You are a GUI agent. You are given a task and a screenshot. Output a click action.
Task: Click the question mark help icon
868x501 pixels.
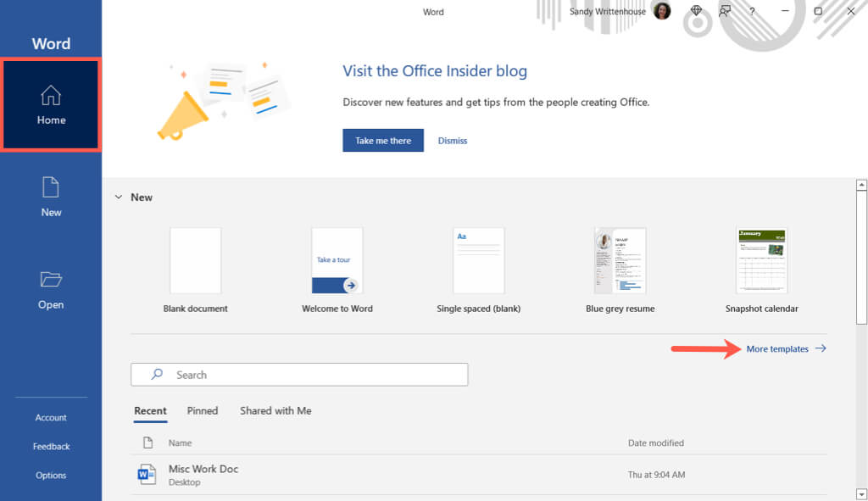click(x=752, y=11)
